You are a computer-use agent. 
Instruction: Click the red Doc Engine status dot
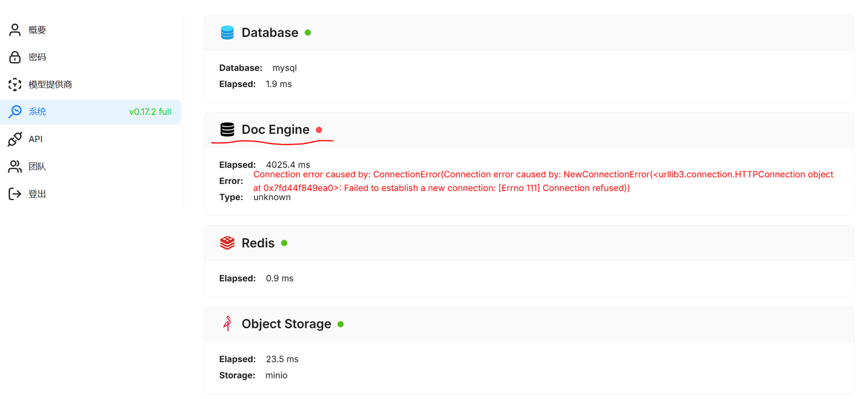click(319, 130)
